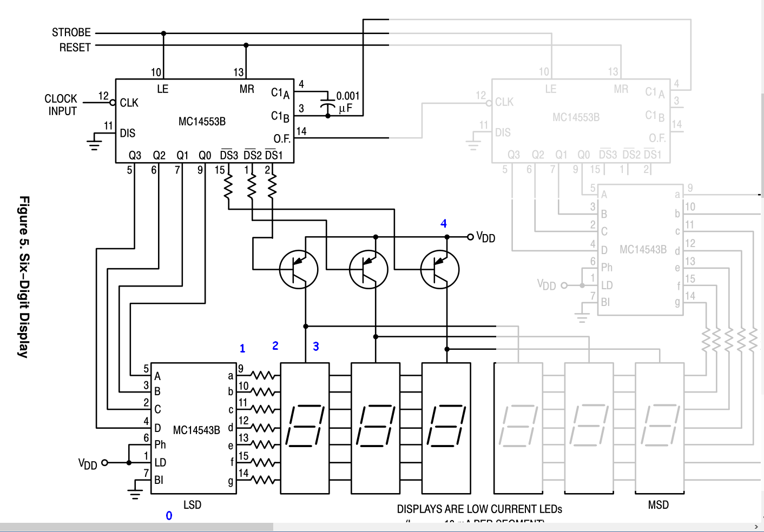The image size is (764, 532).
Task: Click the DS3 label on black MC14553B
Action: (229, 155)
